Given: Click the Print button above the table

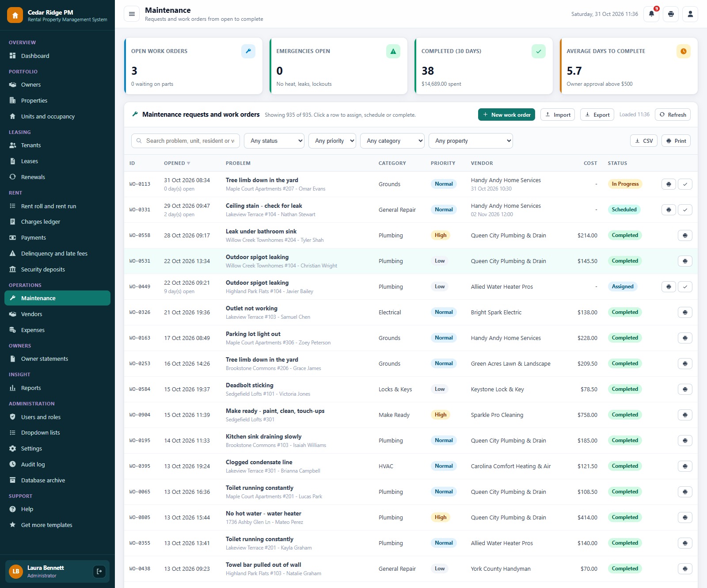Looking at the screenshot, I should [676, 141].
